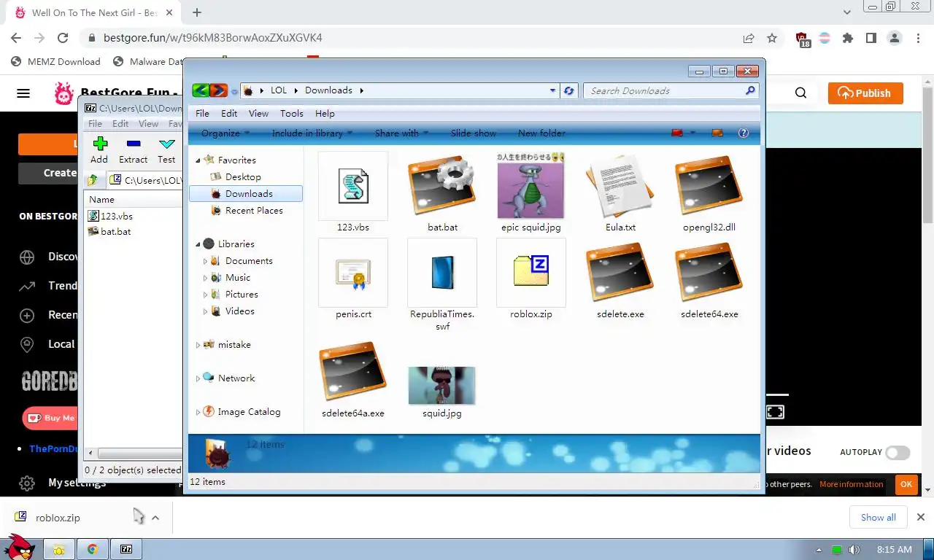Click Show all downloads button
Image resolution: width=934 pixels, height=560 pixels.
[879, 517]
